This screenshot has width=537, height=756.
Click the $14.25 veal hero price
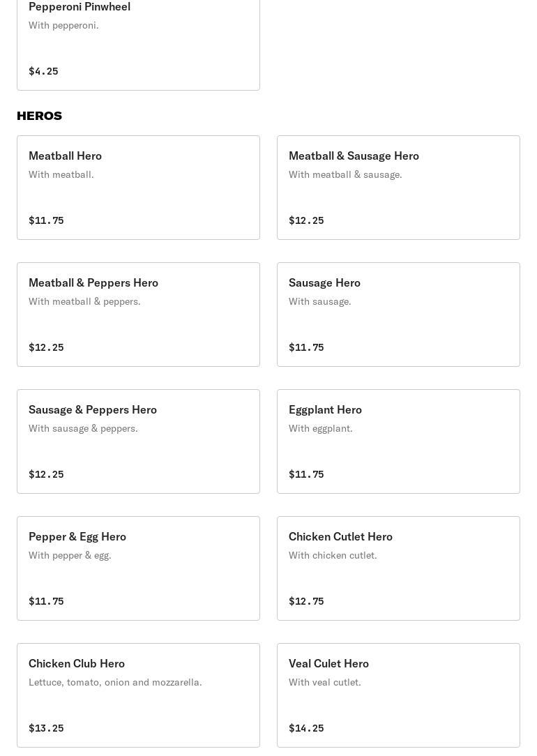306,728
